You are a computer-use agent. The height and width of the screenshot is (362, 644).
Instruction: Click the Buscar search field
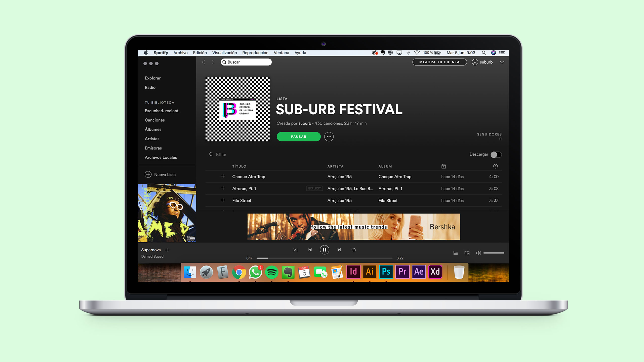tap(246, 62)
